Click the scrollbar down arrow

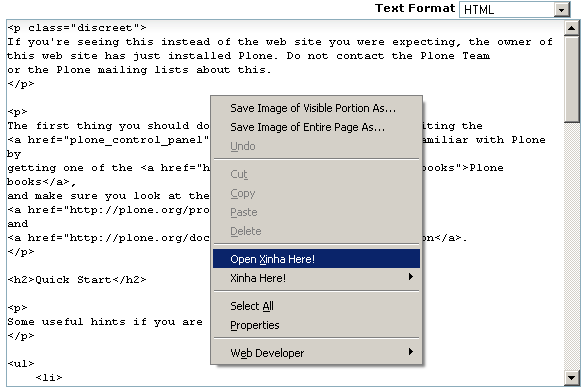coord(571,378)
